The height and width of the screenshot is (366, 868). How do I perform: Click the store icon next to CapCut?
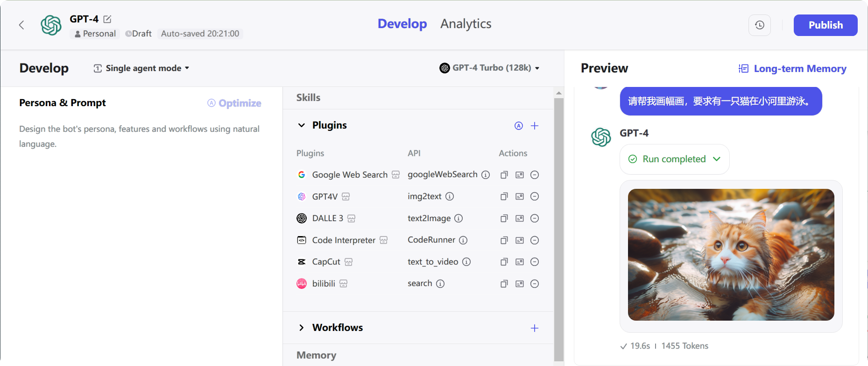(x=349, y=262)
